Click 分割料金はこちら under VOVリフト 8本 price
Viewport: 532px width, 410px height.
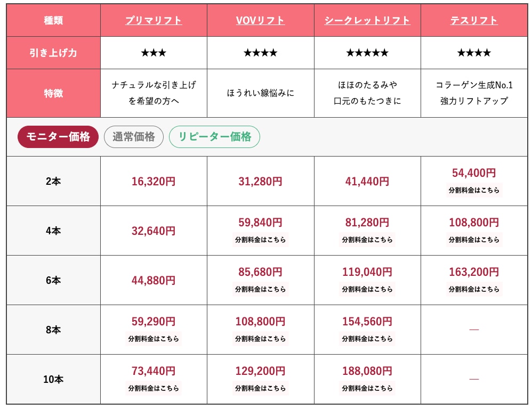tap(260, 339)
